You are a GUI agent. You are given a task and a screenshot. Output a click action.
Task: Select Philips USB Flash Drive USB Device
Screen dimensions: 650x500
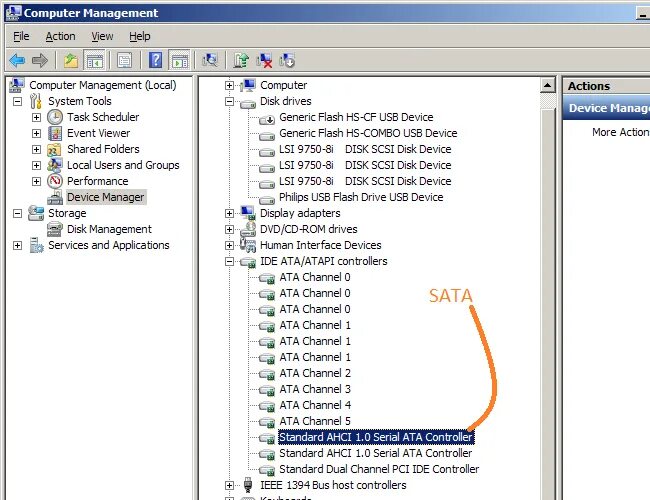pos(361,197)
